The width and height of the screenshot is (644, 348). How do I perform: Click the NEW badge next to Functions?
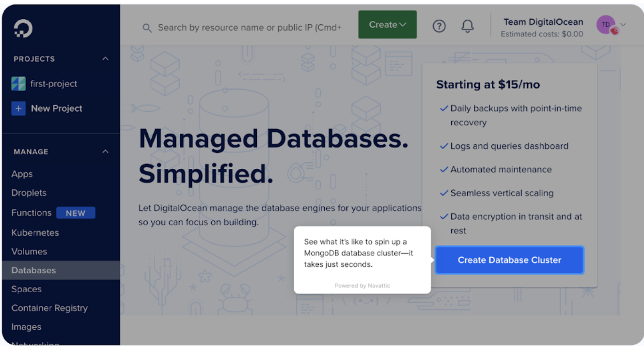[x=76, y=213]
